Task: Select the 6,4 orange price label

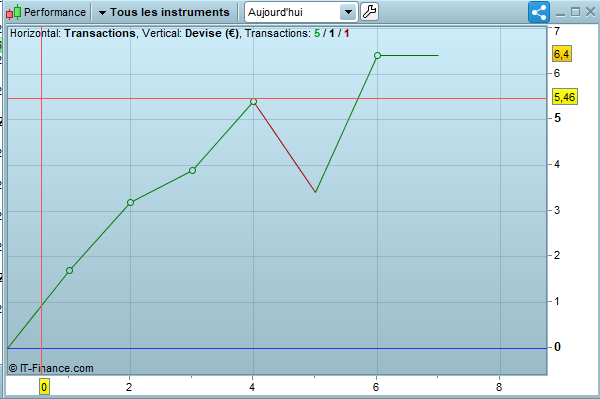Action: (x=562, y=54)
